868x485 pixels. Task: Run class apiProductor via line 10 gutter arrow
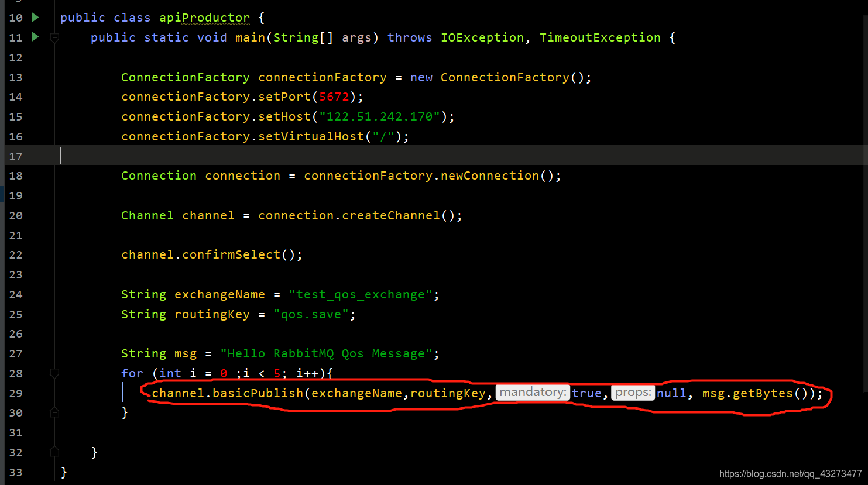click(x=35, y=18)
